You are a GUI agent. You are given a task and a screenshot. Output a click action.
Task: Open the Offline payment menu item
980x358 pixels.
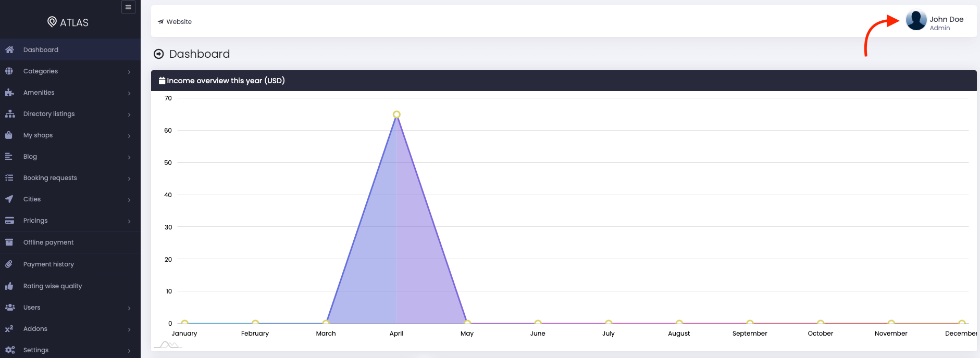(x=70, y=242)
